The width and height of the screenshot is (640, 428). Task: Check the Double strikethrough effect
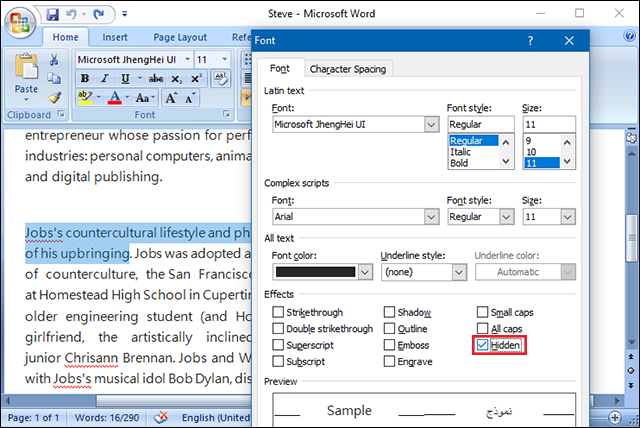click(x=278, y=328)
